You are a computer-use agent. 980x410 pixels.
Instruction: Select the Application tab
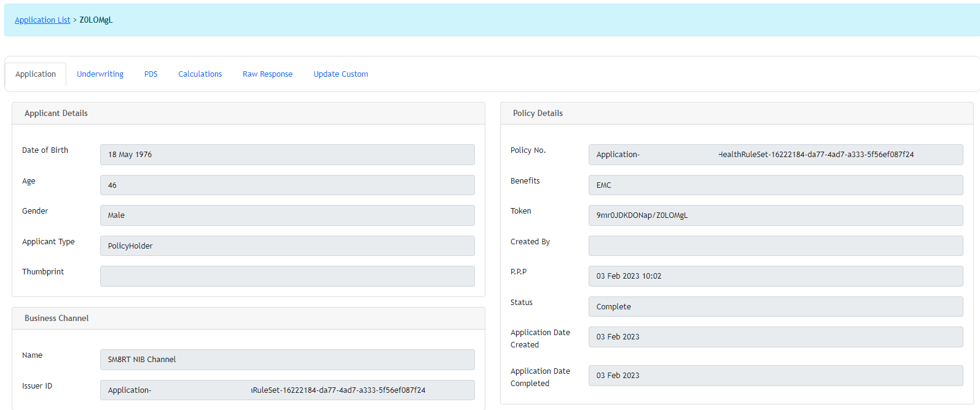point(36,74)
